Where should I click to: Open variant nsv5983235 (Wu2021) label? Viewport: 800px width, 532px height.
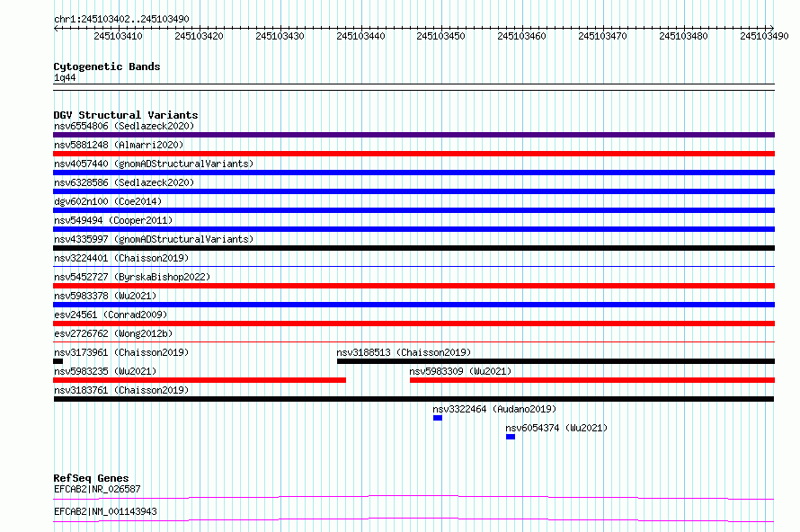[105, 371]
